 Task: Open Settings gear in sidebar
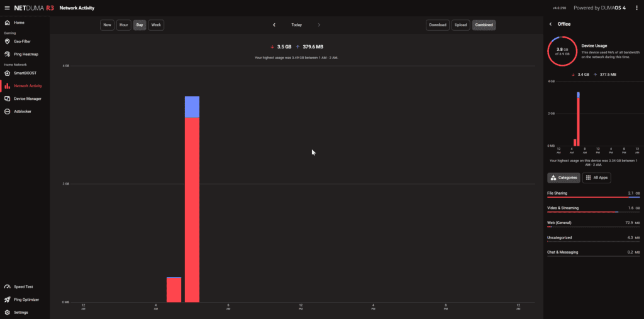pyautogui.click(x=8, y=312)
